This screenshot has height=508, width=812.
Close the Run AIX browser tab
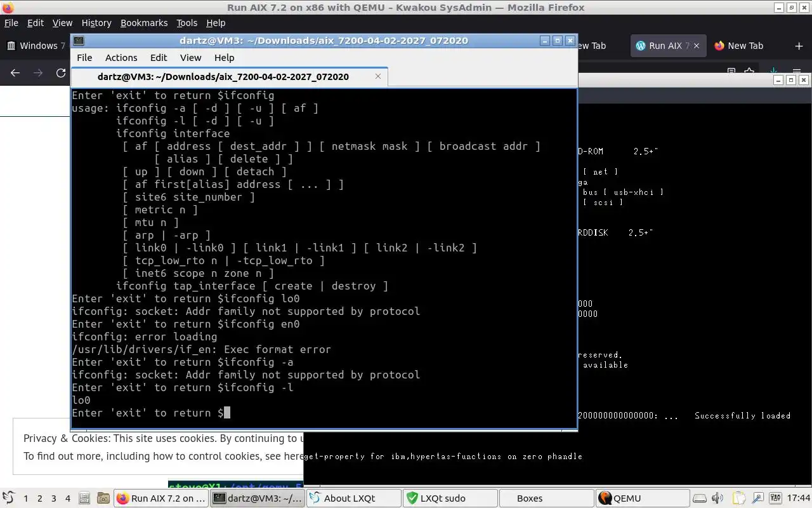[697, 46]
